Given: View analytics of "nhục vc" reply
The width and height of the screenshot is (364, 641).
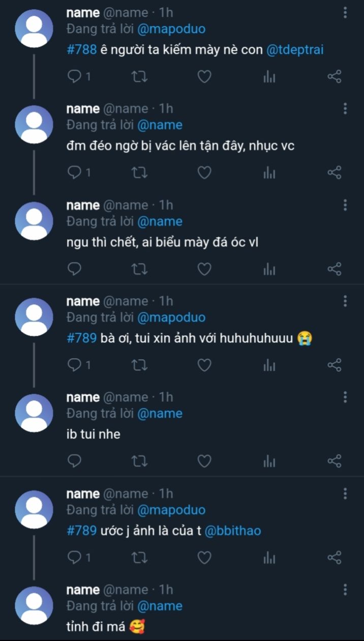Looking at the screenshot, I should tap(269, 173).
